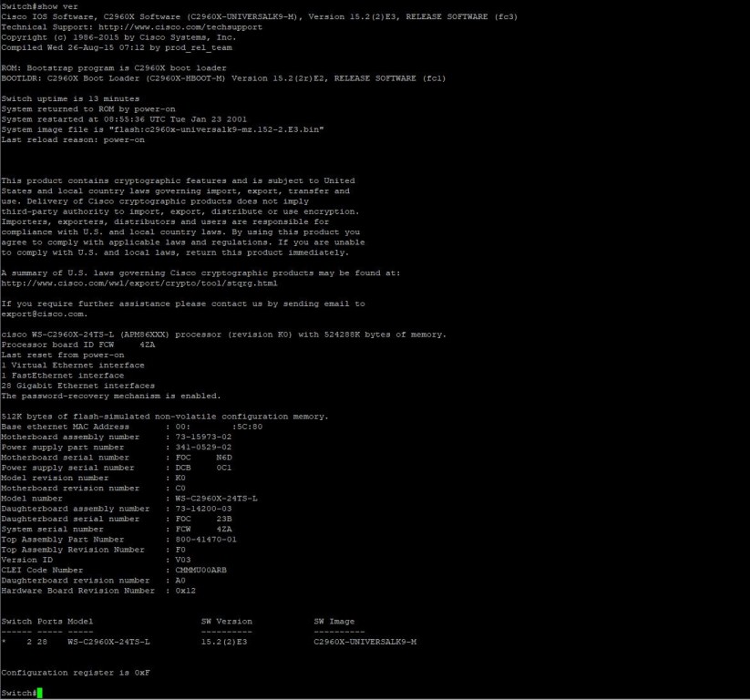Click the export@cisco.com email text

coord(44,314)
